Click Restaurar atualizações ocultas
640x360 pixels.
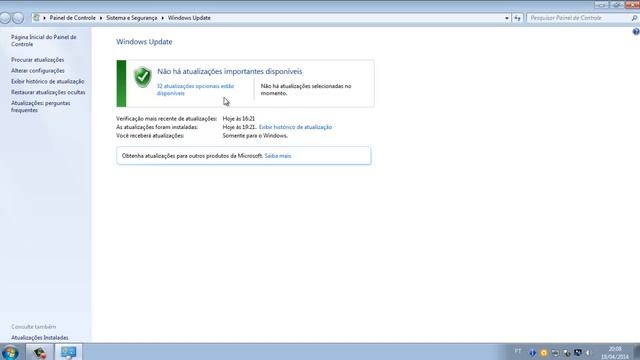click(48, 92)
